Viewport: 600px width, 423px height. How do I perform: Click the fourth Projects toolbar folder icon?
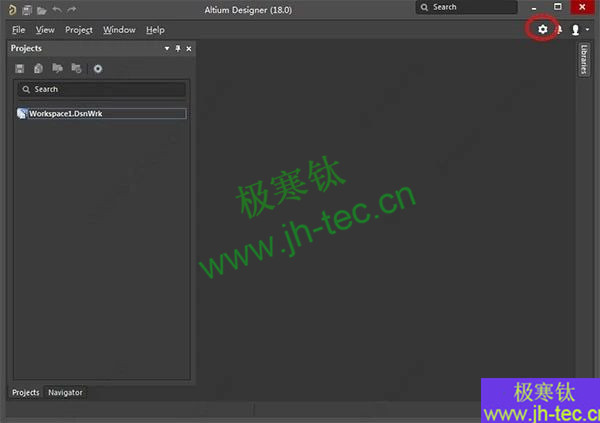pos(77,69)
